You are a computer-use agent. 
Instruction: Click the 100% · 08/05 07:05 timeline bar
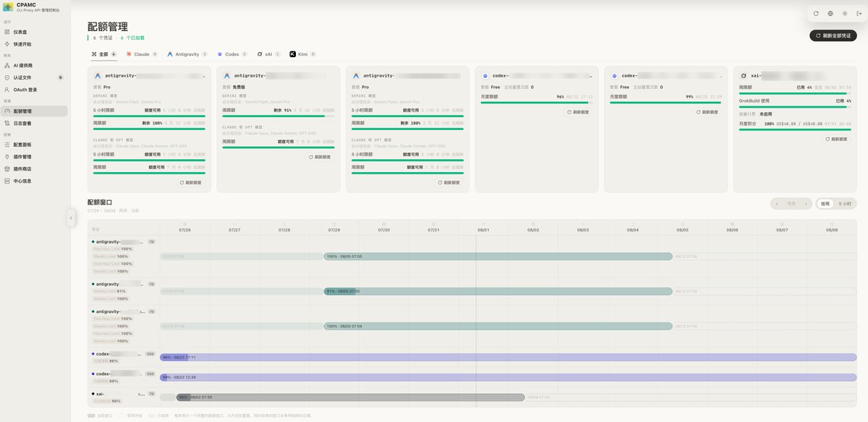point(498,256)
